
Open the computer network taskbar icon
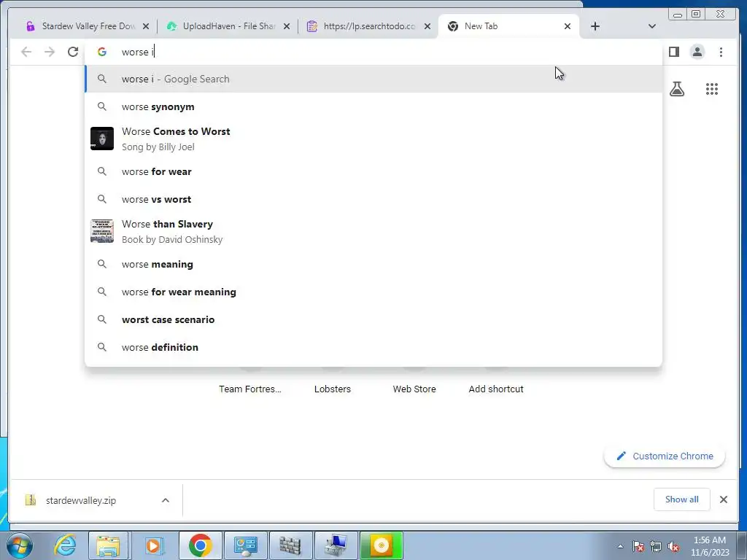(336, 545)
